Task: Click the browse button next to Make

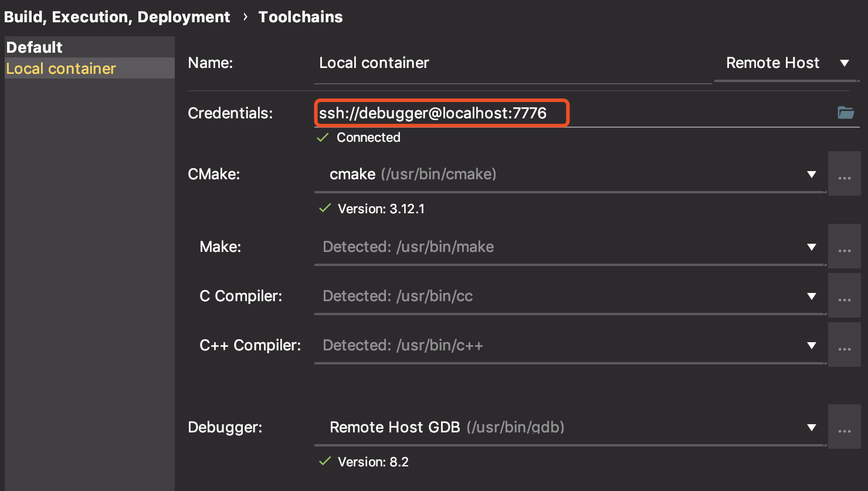Action: tap(844, 247)
